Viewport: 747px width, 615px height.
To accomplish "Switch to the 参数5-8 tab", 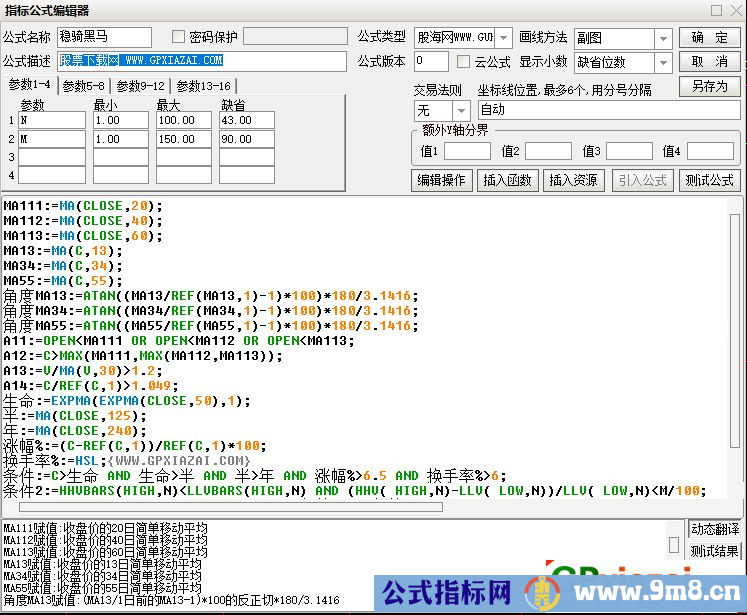I will click(83, 86).
